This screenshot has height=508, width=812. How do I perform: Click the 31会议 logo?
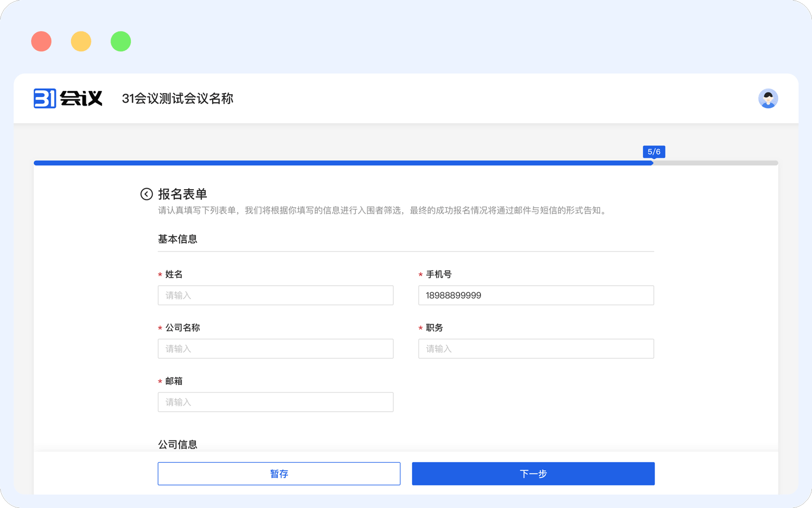(x=68, y=98)
